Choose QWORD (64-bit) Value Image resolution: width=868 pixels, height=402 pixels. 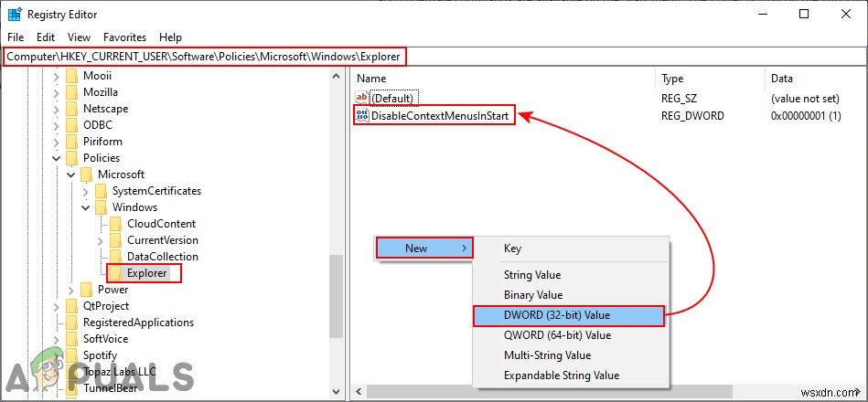[x=571, y=335]
